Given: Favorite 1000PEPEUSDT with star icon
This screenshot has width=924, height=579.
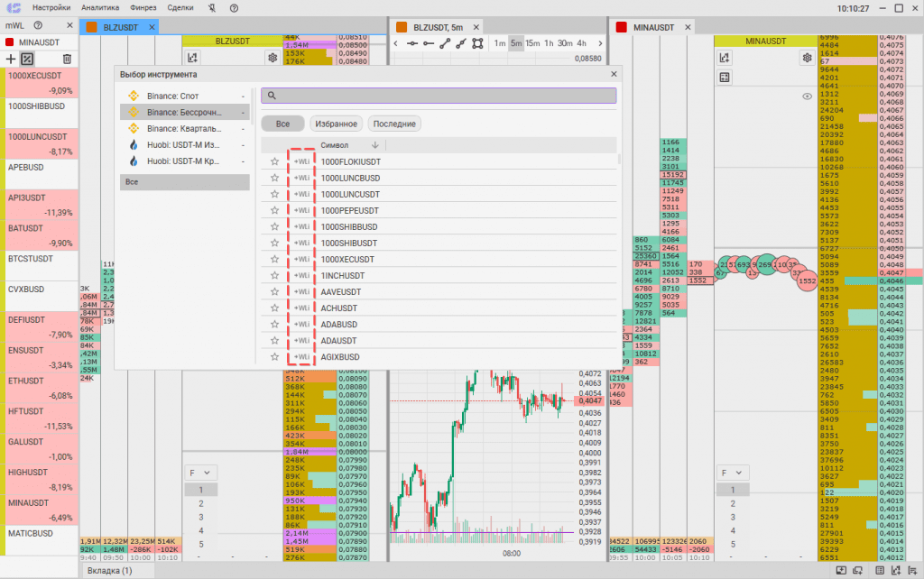Looking at the screenshot, I should point(274,210).
